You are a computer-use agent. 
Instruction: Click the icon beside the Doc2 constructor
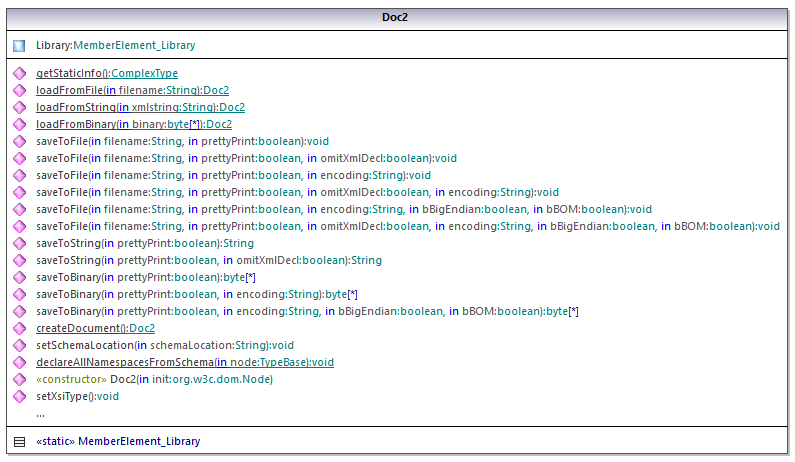click(x=19, y=380)
